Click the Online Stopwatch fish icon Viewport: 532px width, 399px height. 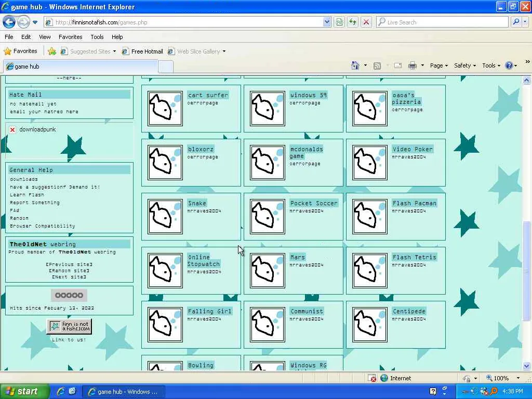165,271
